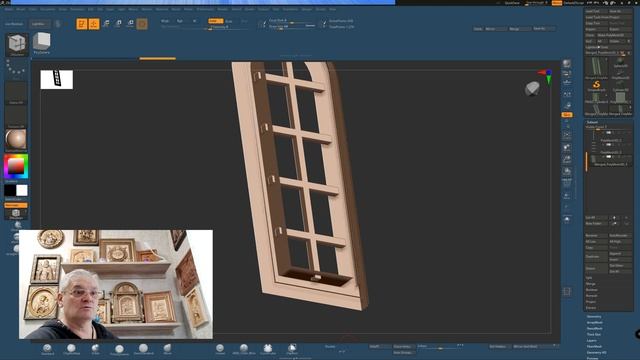The height and width of the screenshot is (360, 640).
Task: Select the Cylinder3D tool thumbnail
Action: tap(620, 86)
